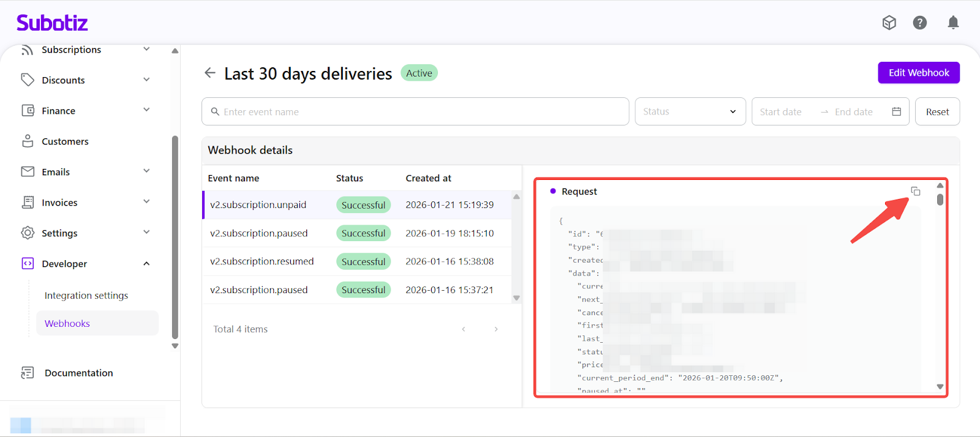Click the calendar icon in date range
This screenshot has width=980, height=437.
[896, 112]
